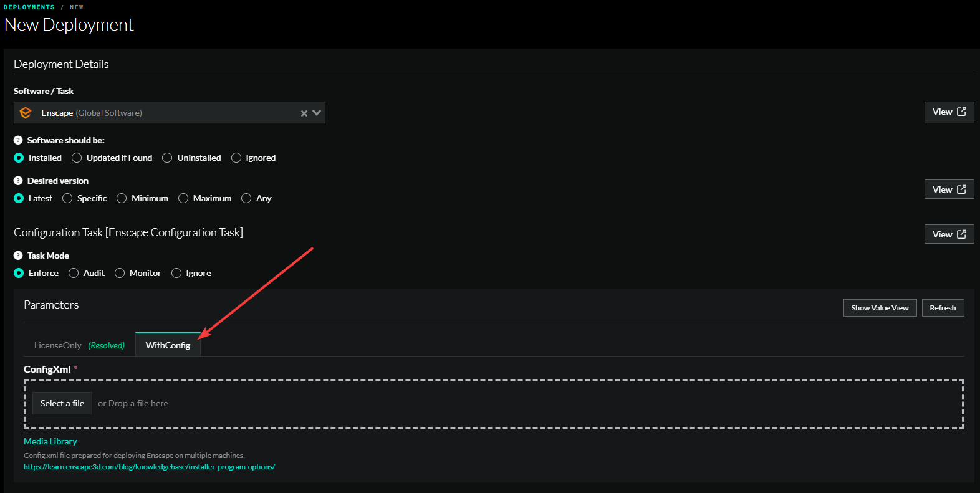Viewport: 980px width, 493px height.
Task: Select Specific desired version
Action: (x=67, y=198)
